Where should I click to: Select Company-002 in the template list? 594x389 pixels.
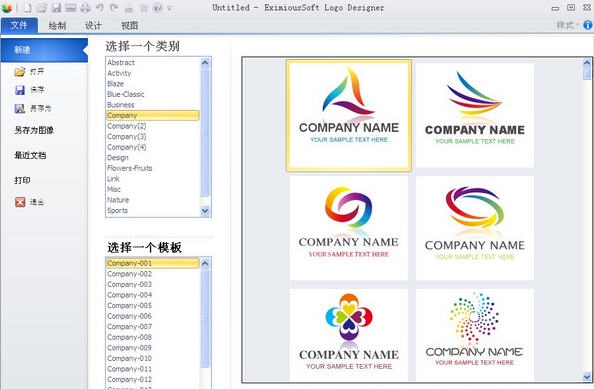pos(153,274)
